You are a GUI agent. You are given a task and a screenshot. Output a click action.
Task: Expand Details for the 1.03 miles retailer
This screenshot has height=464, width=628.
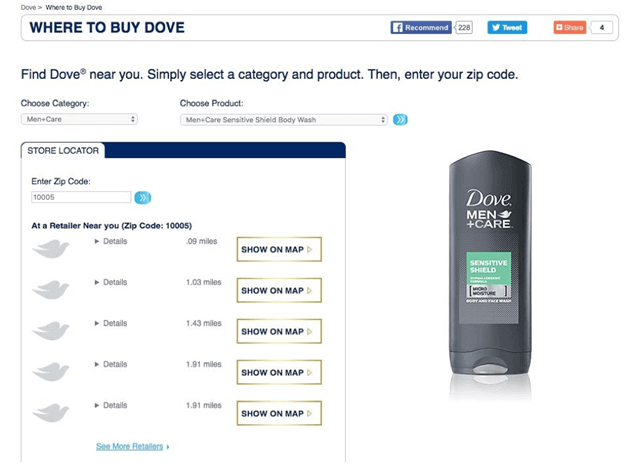[111, 282]
